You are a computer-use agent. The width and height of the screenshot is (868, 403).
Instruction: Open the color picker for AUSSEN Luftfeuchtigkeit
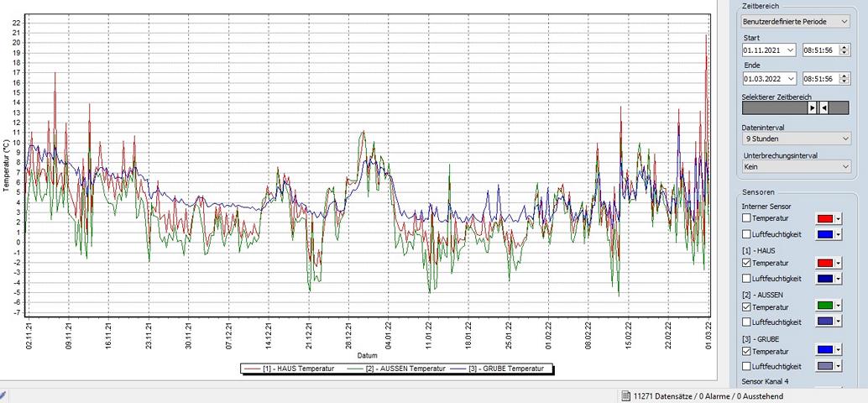point(829,322)
